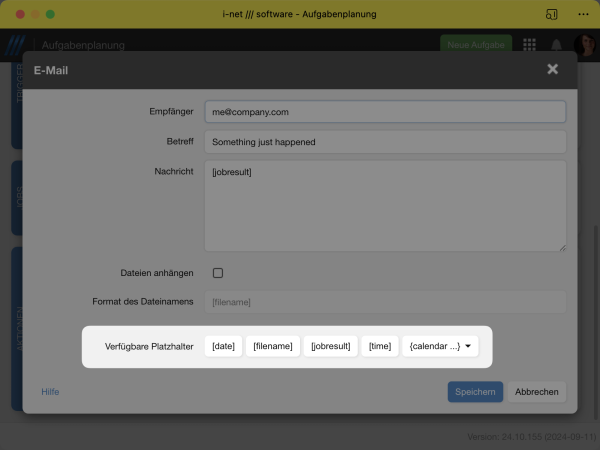
Task: Click Speichern to save the email
Action: click(x=475, y=392)
